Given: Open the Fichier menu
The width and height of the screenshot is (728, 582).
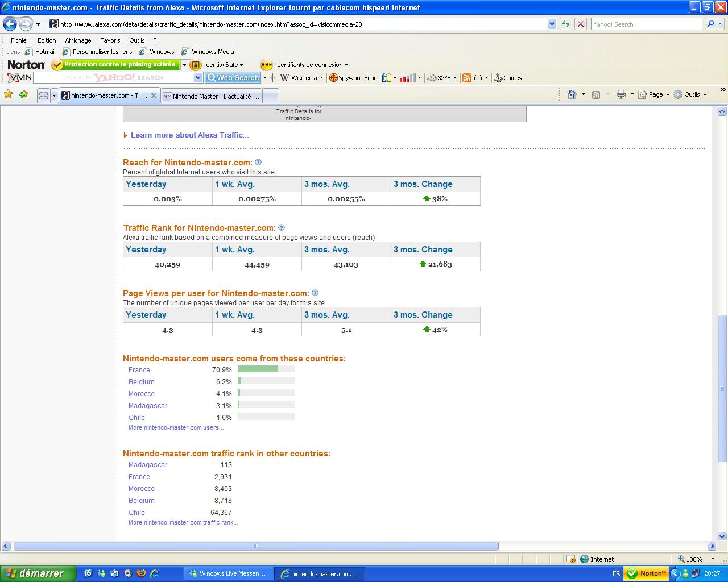Looking at the screenshot, I should click(x=19, y=40).
